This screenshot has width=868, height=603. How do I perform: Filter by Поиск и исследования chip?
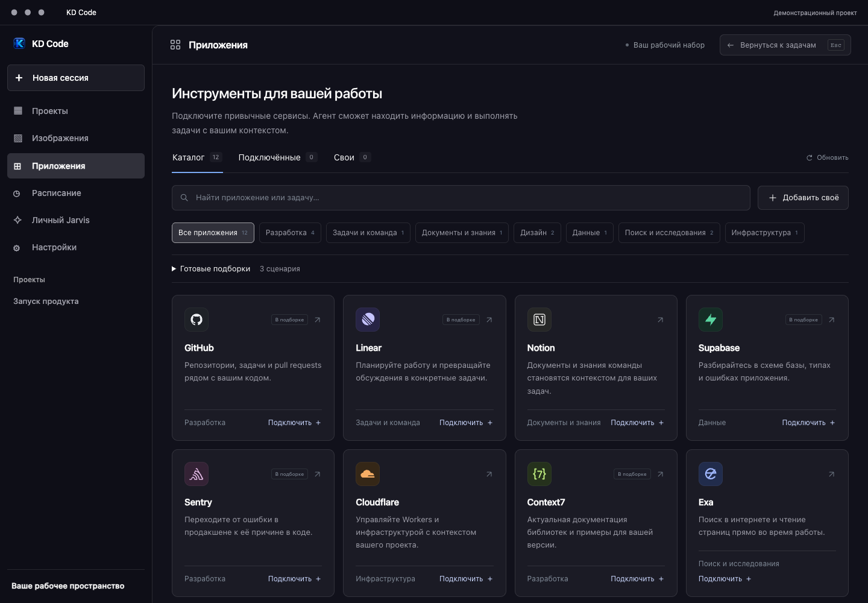tap(669, 233)
